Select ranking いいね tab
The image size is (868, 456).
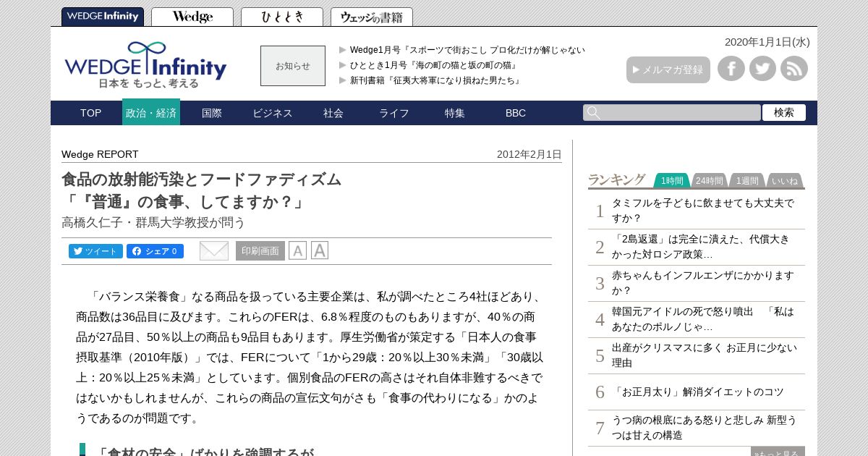pyautogui.click(x=785, y=180)
